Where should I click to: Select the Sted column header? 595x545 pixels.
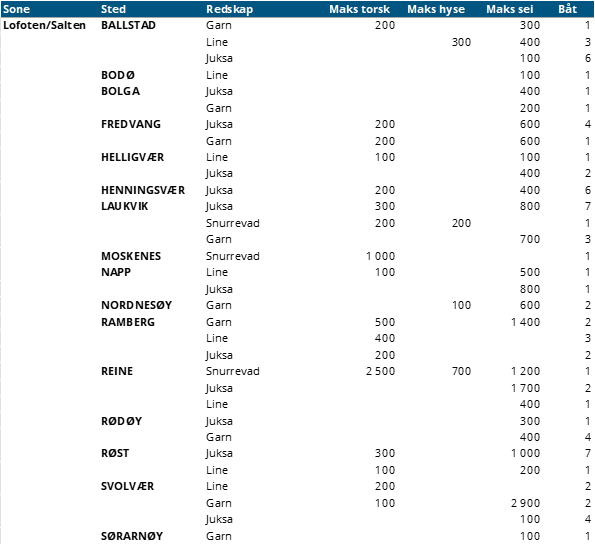tap(113, 9)
